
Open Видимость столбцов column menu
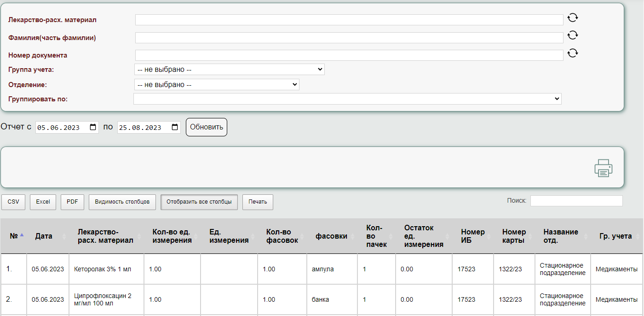(122, 202)
